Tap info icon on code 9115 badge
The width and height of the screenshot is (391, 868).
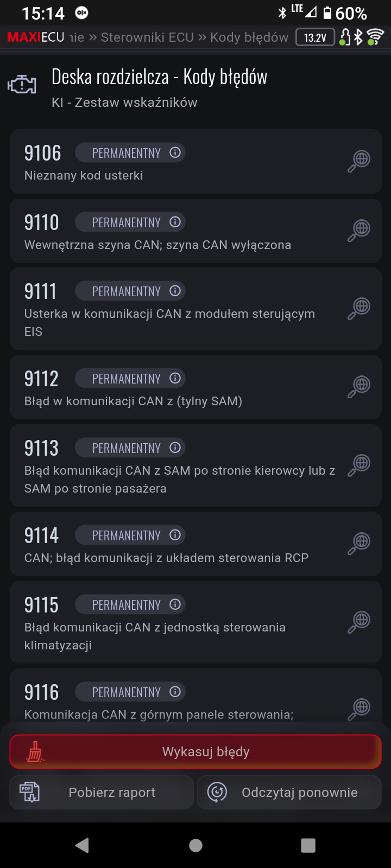pyautogui.click(x=175, y=604)
